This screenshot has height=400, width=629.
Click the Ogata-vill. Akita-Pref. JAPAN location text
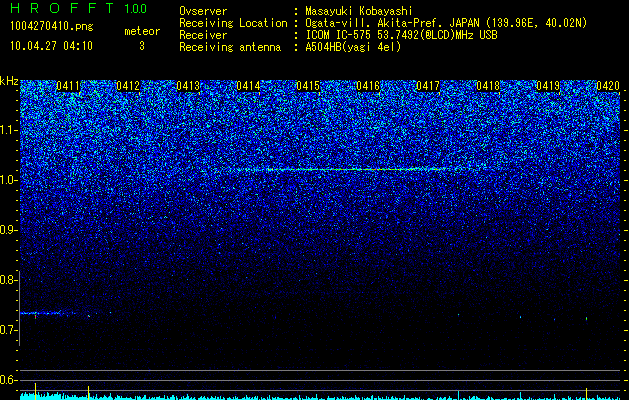point(445,23)
